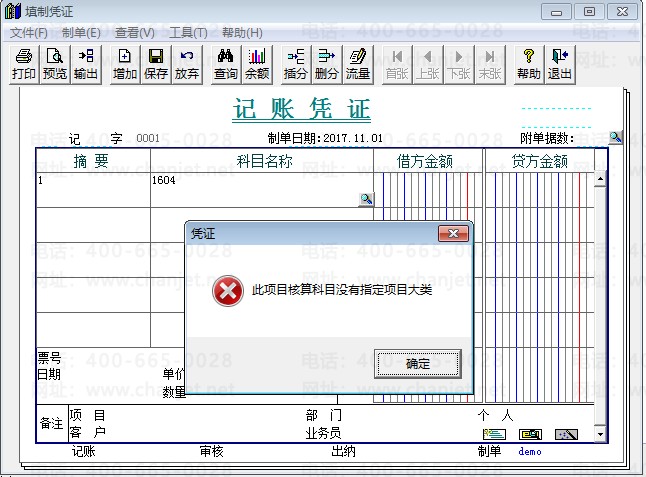Screen dimensions: 646x477
Task: Exit voucher window via 退出 icon
Action: pyautogui.click(x=560, y=65)
